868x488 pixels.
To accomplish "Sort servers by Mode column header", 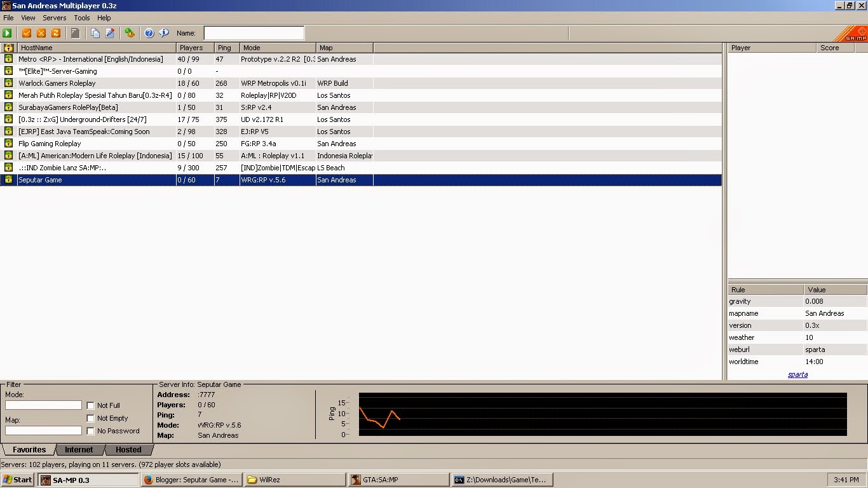I will tap(278, 48).
